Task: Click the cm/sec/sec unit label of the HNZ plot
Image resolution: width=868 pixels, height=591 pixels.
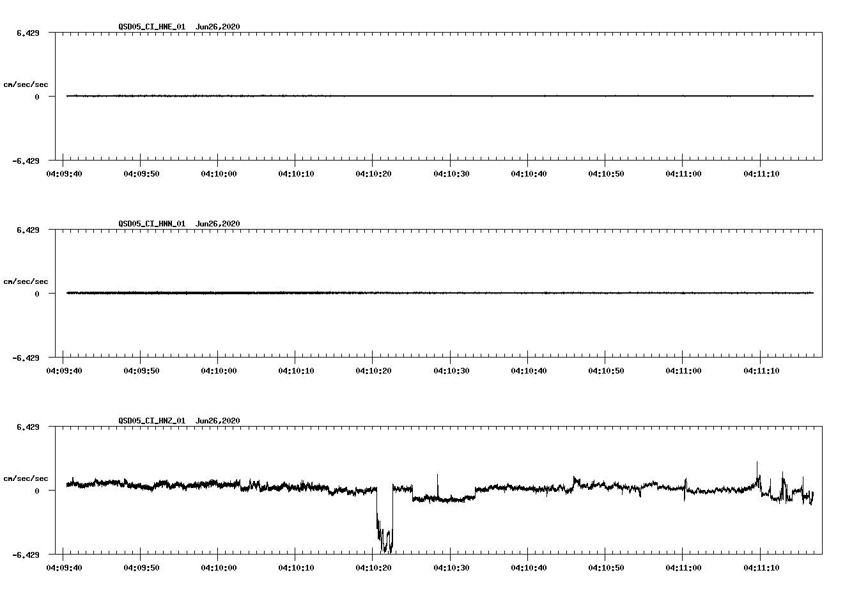Action: click(x=26, y=478)
